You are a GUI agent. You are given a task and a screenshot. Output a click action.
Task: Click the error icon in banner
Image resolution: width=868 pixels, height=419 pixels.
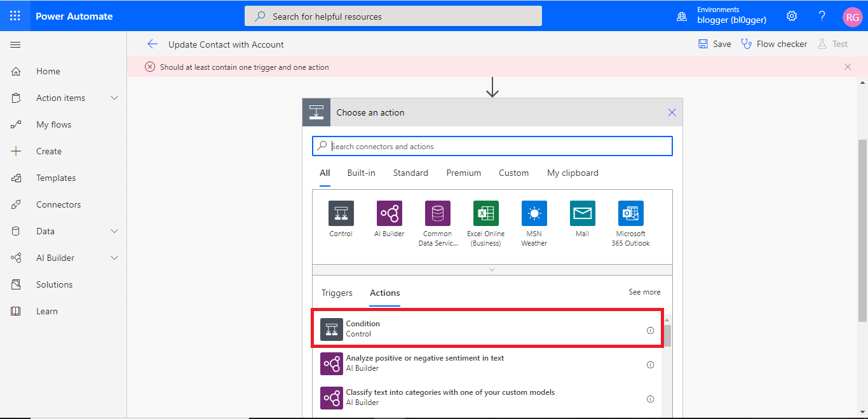pyautogui.click(x=150, y=67)
